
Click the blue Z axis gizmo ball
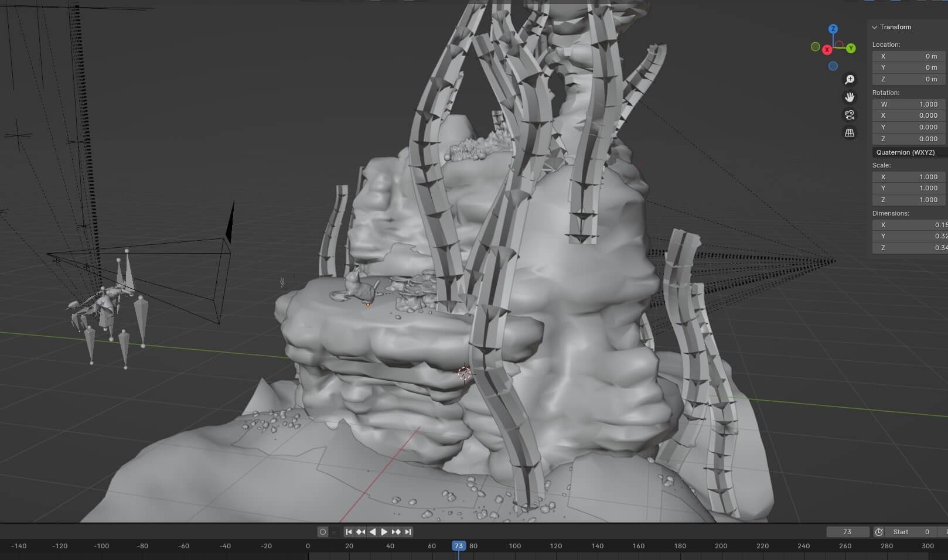(833, 29)
